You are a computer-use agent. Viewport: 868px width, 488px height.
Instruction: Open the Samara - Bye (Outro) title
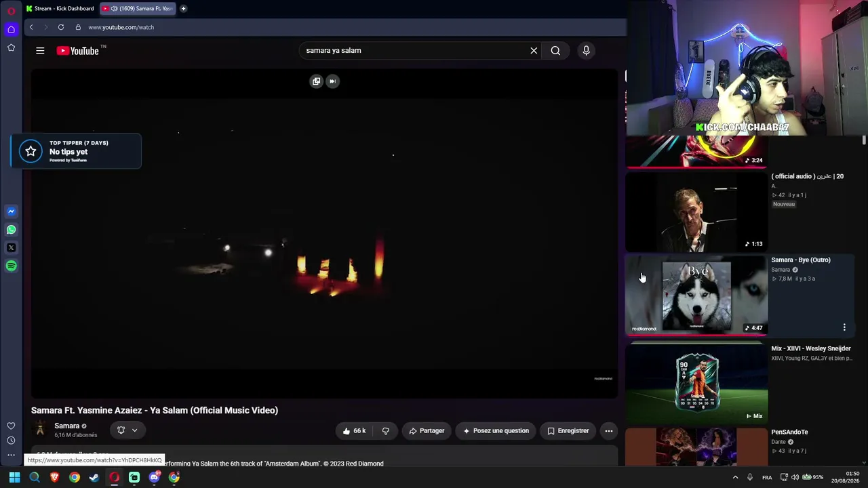[x=801, y=260]
